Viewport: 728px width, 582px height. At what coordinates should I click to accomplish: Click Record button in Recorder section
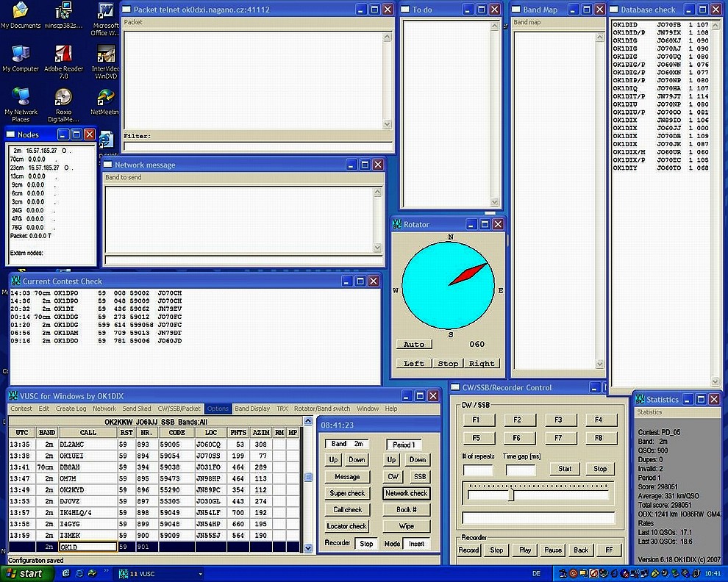tap(468, 550)
